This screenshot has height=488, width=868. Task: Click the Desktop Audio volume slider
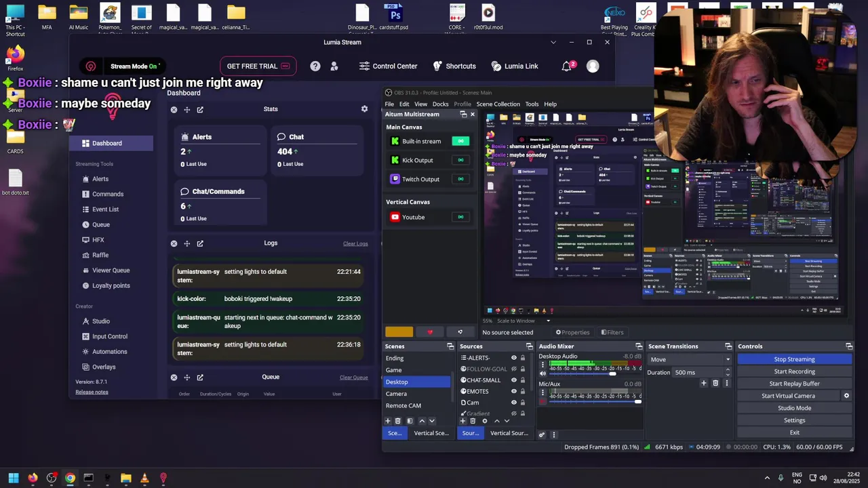point(595,374)
